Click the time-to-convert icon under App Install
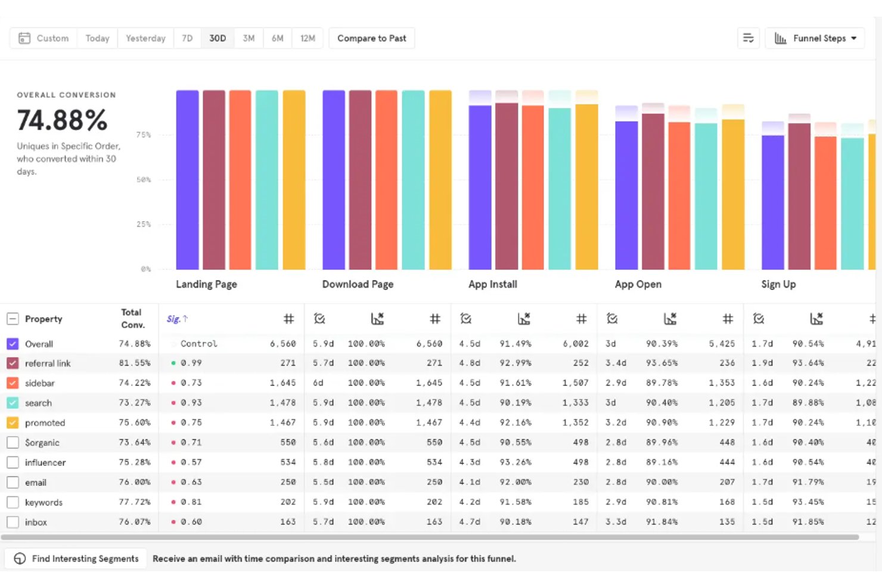This screenshot has width=882, height=588. point(466,319)
